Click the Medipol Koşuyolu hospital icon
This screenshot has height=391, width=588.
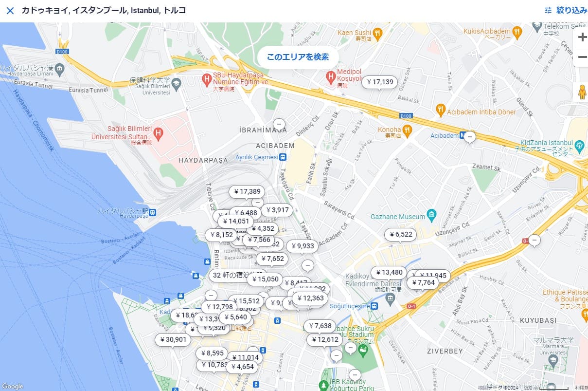tap(331, 75)
